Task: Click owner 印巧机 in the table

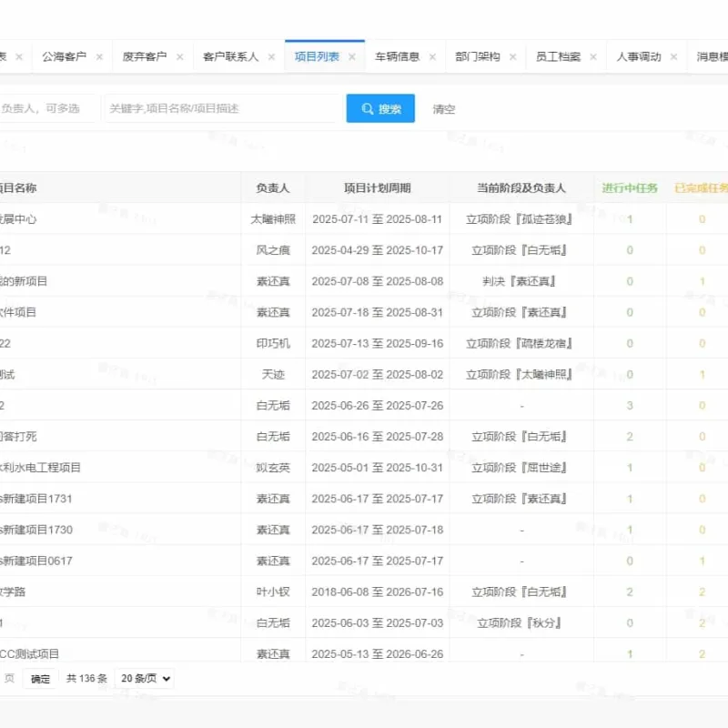Action: (273, 344)
